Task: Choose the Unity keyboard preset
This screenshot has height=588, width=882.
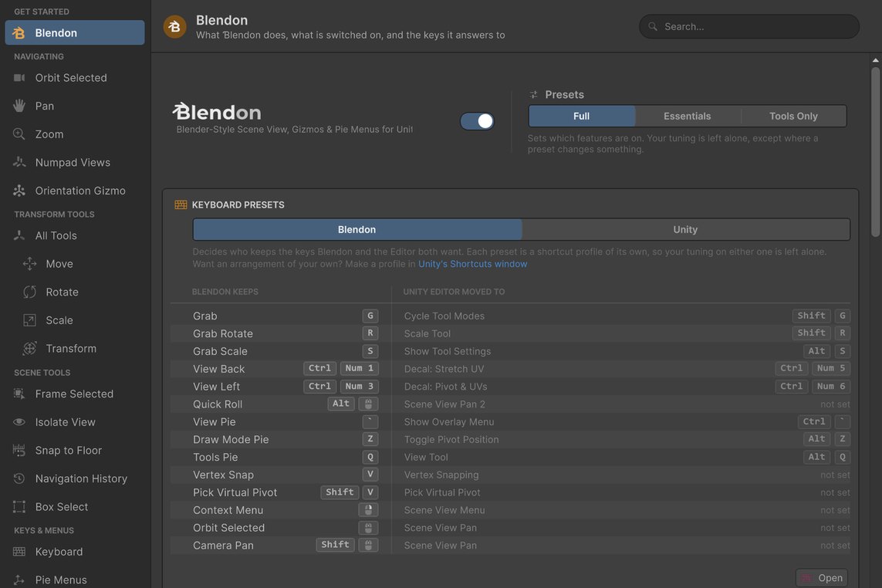Action: click(x=685, y=230)
